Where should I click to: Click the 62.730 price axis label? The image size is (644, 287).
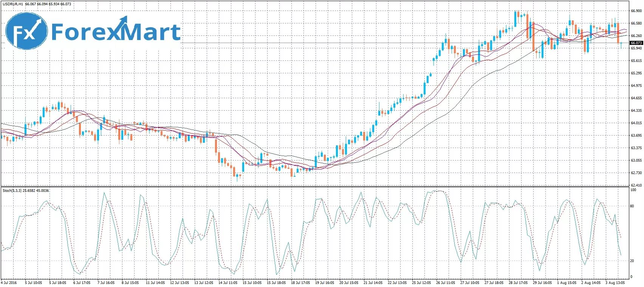[636, 173]
